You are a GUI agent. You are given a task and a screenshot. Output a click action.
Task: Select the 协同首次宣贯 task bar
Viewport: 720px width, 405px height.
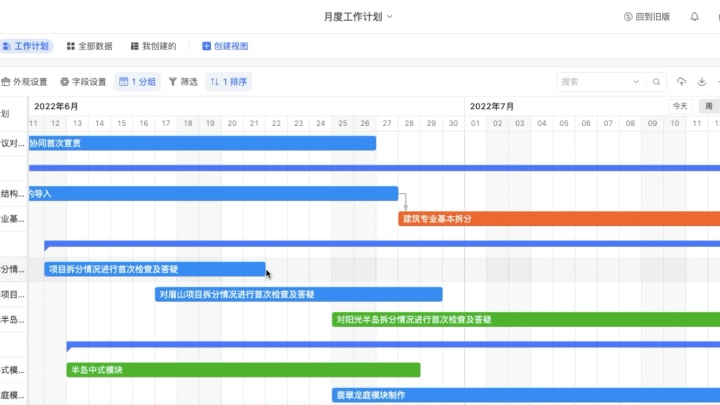[x=202, y=143]
